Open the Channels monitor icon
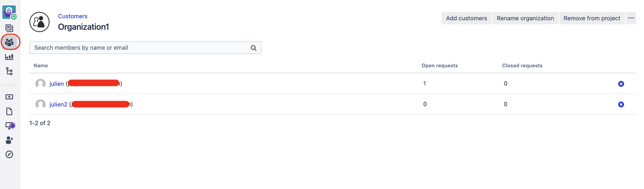Viewport: 644px width, 189px height. coord(10,126)
